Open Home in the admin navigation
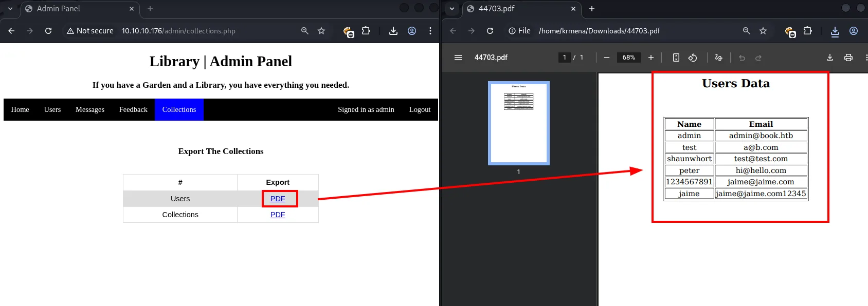This screenshot has height=306, width=868. pyautogui.click(x=20, y=109)
